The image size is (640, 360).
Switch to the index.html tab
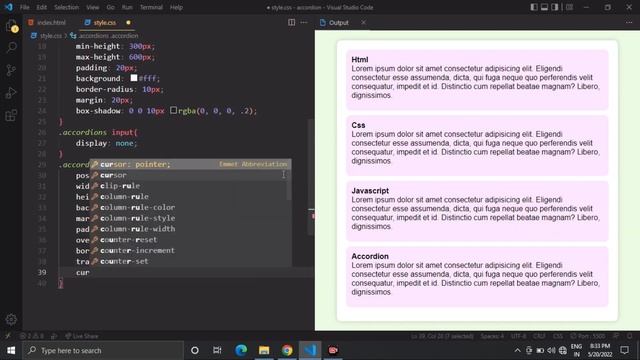pyautogui.click(x=47, y=22)
